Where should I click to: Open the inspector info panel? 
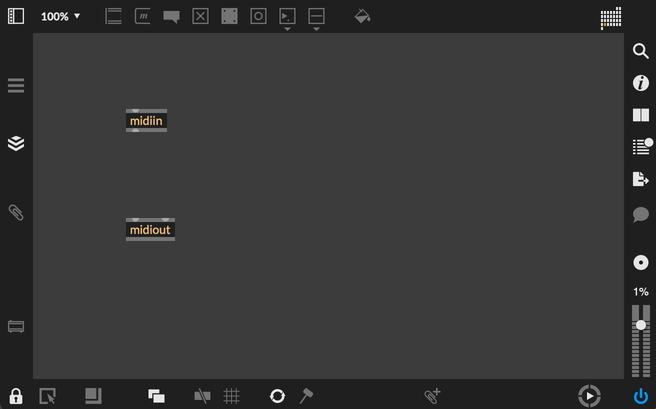pos(641,84)
